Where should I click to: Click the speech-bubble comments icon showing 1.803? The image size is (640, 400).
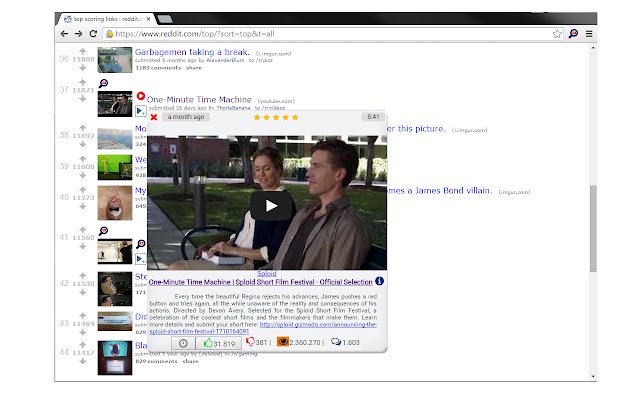tap(336, 342)
